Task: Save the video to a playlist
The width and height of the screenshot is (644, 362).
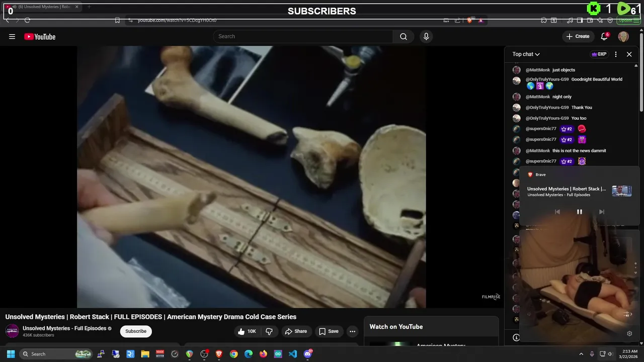Action: (x=328, y=331)
